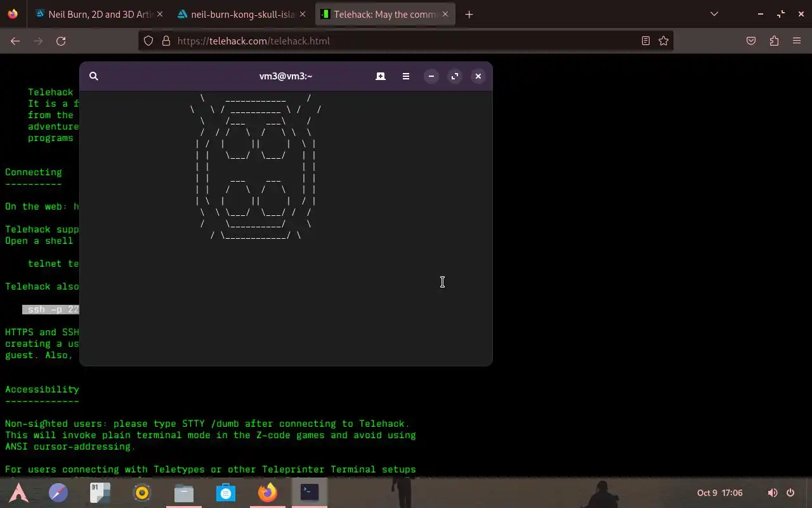The height and width of the screenshot is (508, 812).
Task: Select the terminal icon in the dock
Action: [310, 492]
